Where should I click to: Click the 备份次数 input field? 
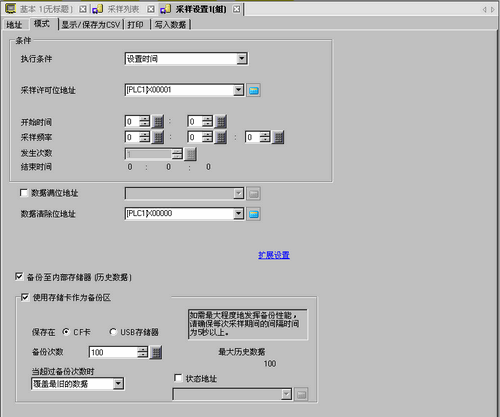pos(113,352)
